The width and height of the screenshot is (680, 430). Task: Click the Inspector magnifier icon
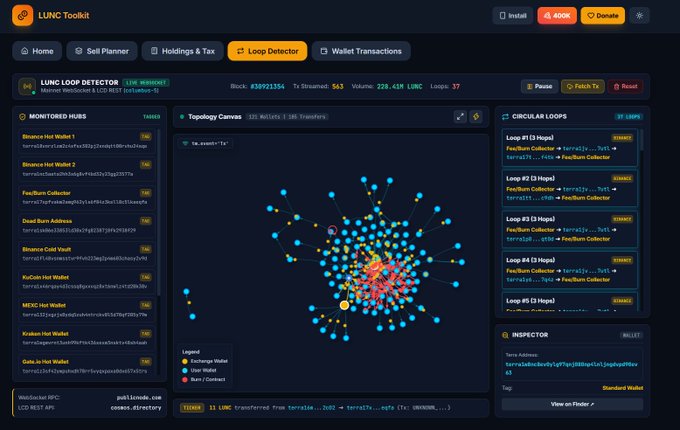tap(505, 335)
